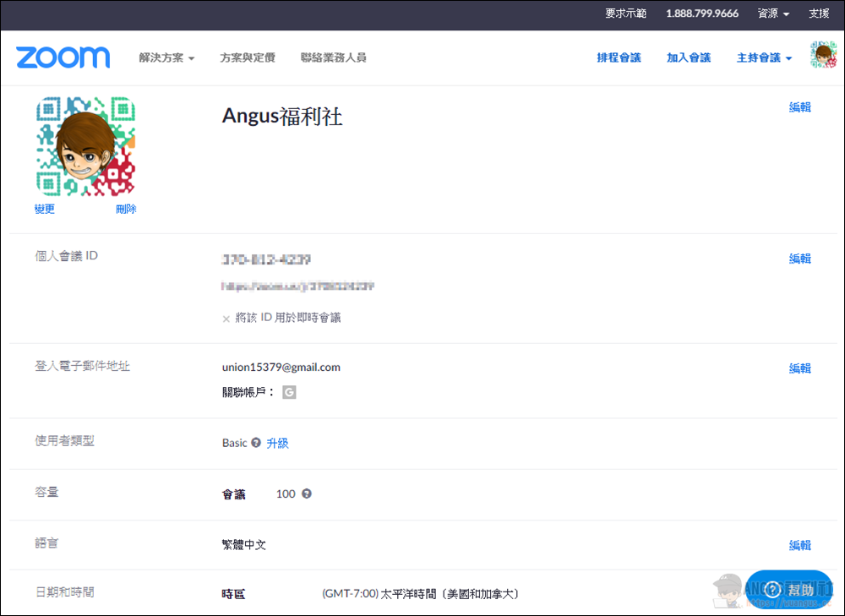Click the Google linked account icon
This screenshot has width=845, height=616.
click(x=289, y=392)
